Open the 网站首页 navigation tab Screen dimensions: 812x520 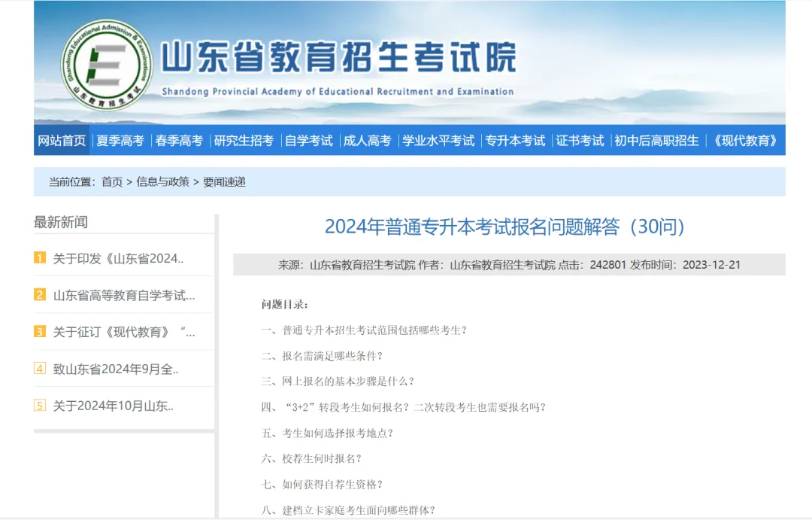point(62,141)
